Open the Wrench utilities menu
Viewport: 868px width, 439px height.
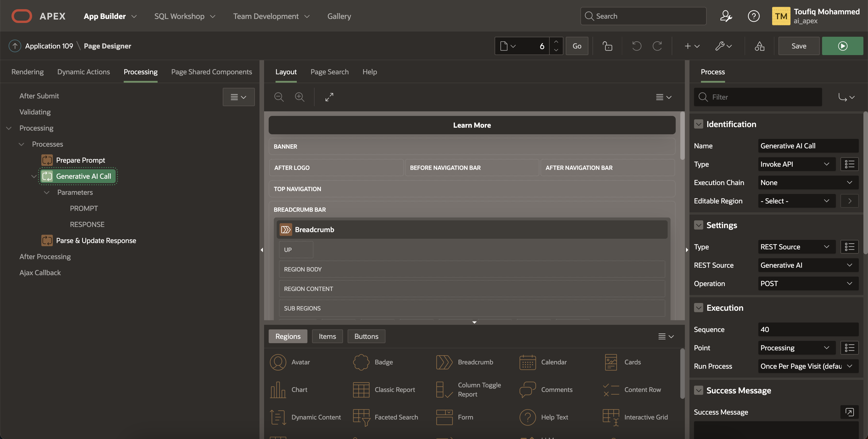(723, 46)
